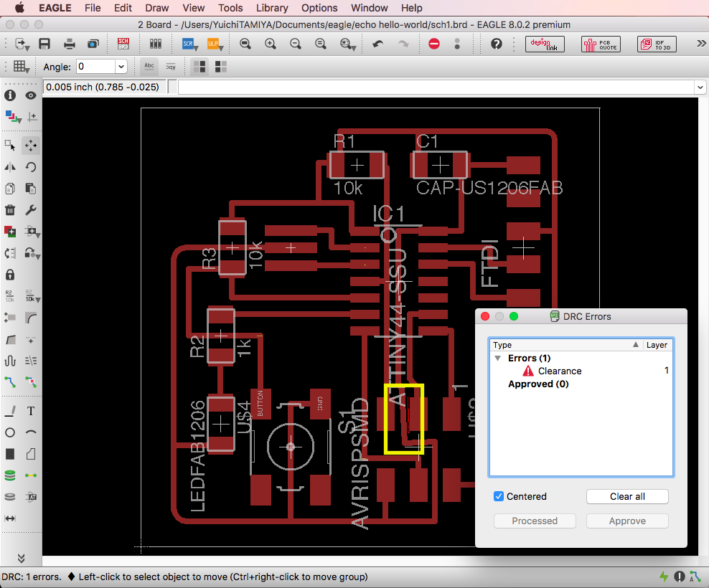Select the Text tool
This screenshot has height=588, width=709.
pyautogui.click(x=31, y=411)
